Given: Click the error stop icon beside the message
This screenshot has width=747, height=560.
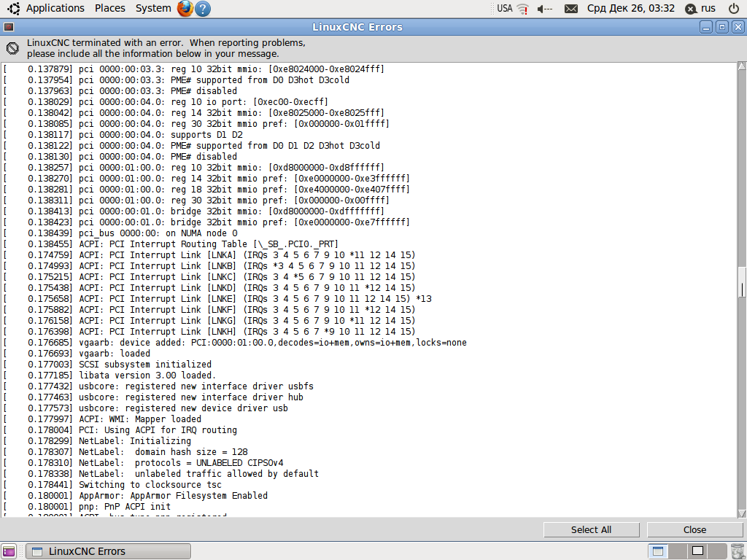Looking at the screenshot, I should pyautogui.click(x=13, y=48).
